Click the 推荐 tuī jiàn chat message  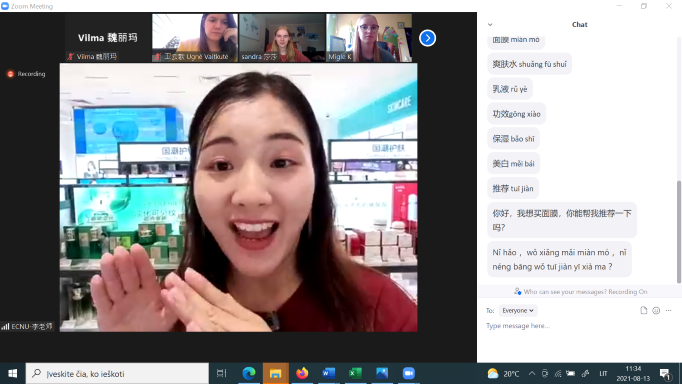pyautogui.click(x=513, y=188)
